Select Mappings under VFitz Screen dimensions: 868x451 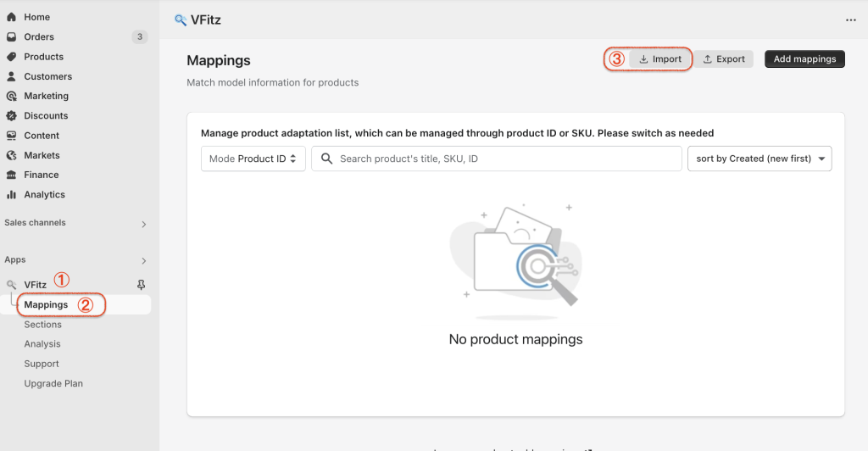click(x=46, y=305)
